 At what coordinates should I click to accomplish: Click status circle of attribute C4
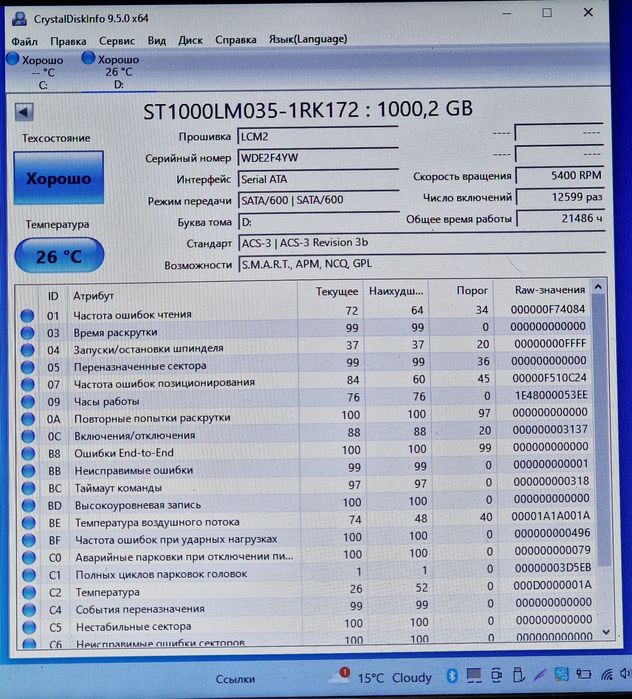coord(29,610)
